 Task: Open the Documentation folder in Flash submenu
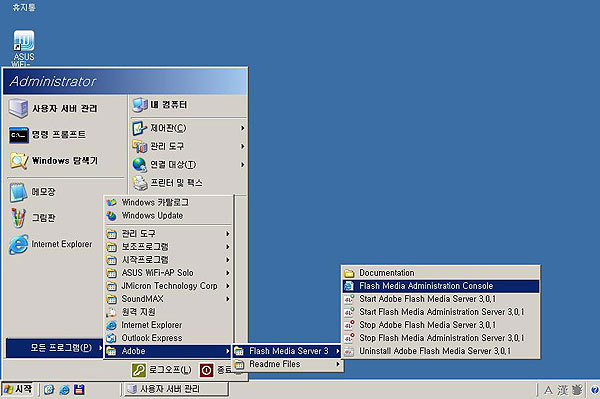(x=441, y=273)
